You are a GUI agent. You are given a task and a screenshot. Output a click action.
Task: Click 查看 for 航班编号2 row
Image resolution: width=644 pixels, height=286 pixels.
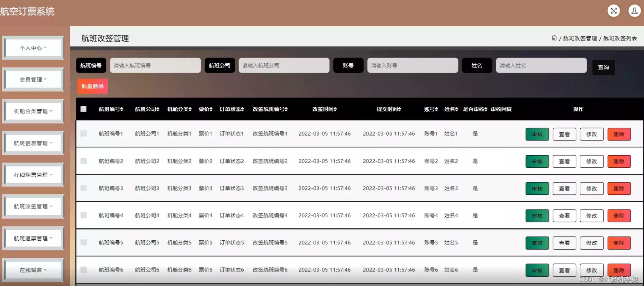pyautogui.click(x=564, y=161)
